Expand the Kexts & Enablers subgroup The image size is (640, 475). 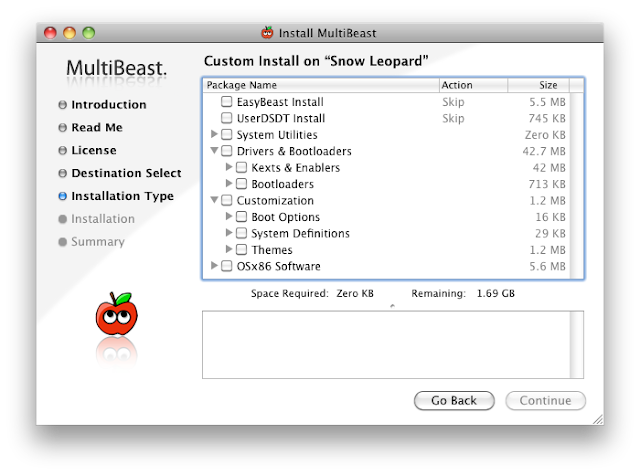[x=229, y=167]
